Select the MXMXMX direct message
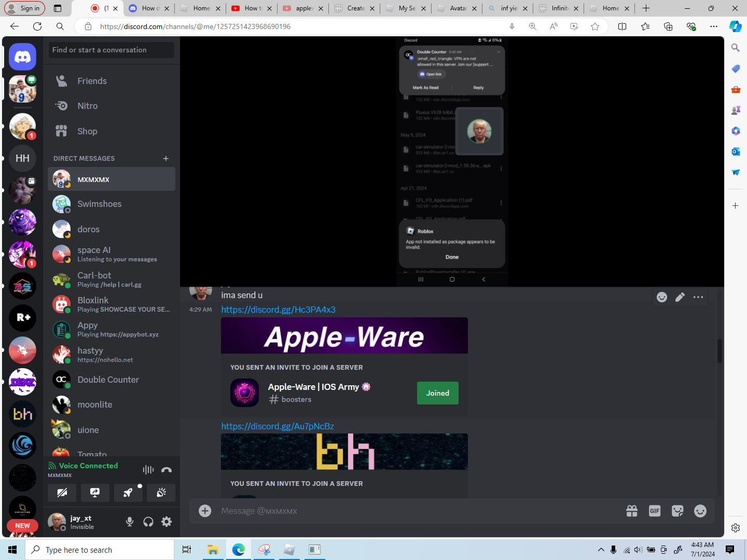This screenshot has height=560, width=747. (x=112, y=179)
